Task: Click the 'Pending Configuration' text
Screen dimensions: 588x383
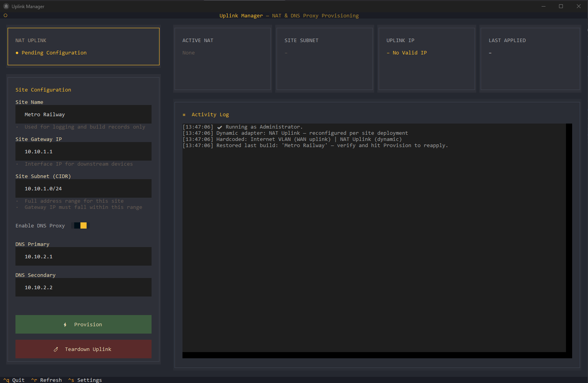Action: pos(54,53)
